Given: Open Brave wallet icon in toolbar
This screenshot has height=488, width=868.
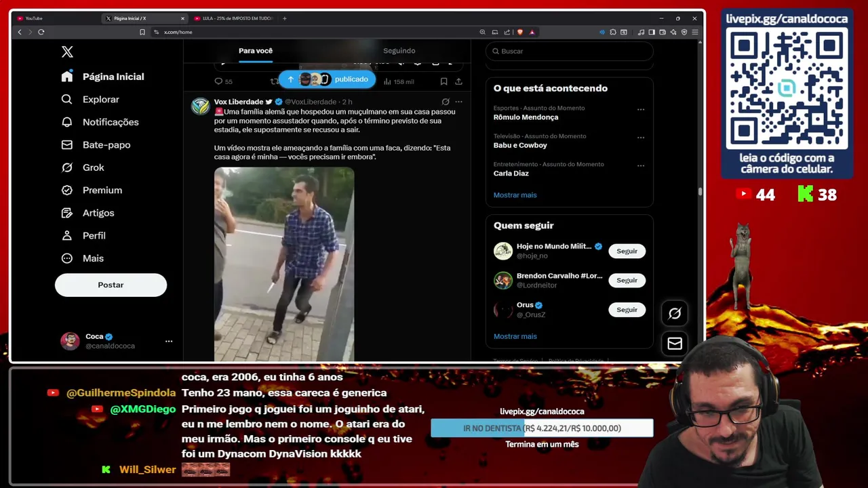Looking at the screenshot, I should 663,32.
